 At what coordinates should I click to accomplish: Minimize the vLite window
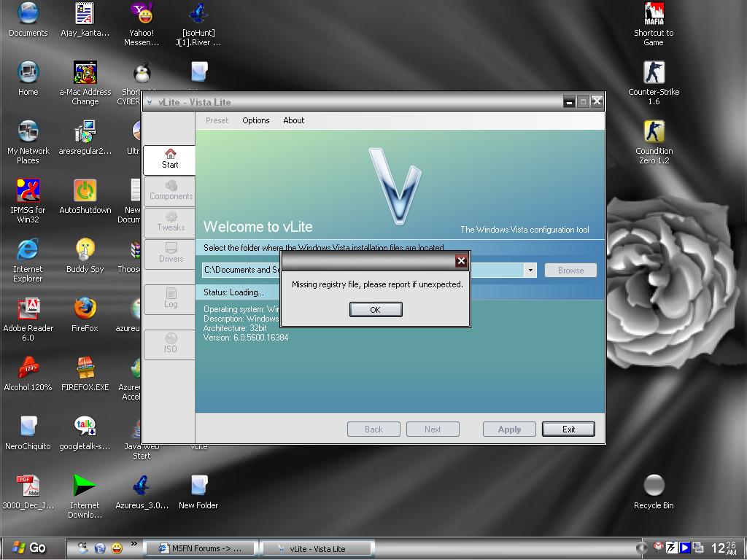click(x=569, y=101)
